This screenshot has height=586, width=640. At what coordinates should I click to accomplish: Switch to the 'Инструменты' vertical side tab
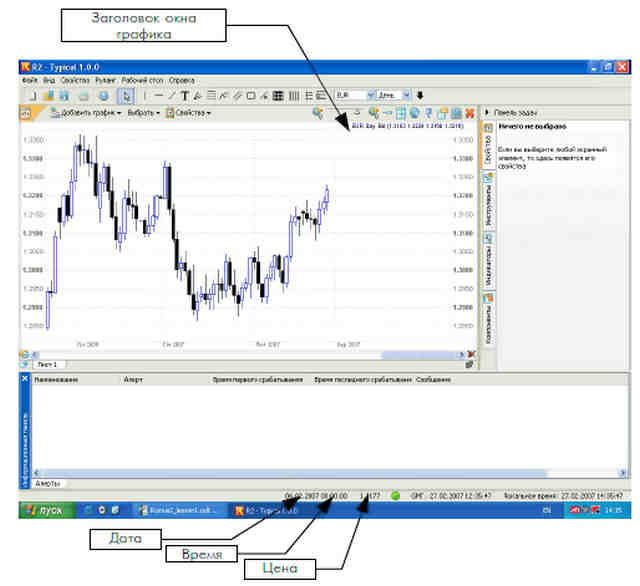(x=488, y=200)
